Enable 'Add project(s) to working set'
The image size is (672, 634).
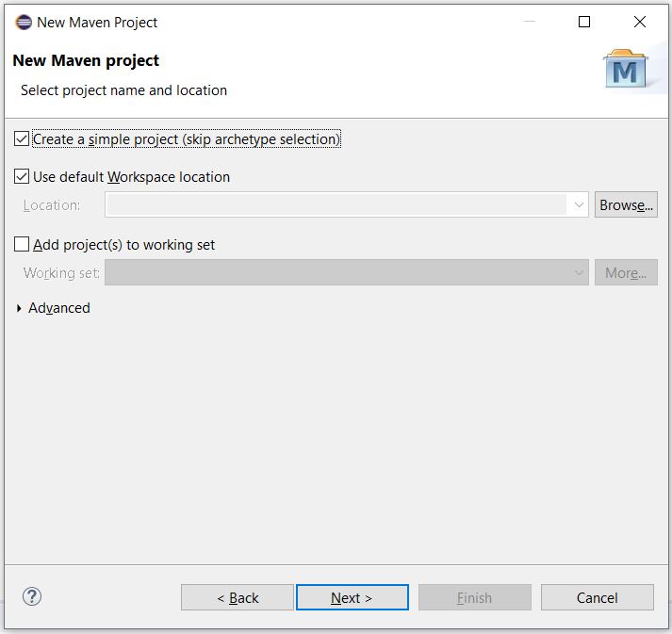(x=23, y=245)
